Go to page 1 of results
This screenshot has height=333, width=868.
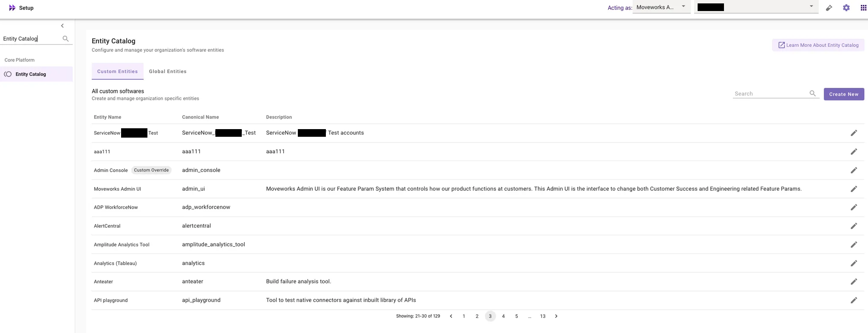point(464,316)
